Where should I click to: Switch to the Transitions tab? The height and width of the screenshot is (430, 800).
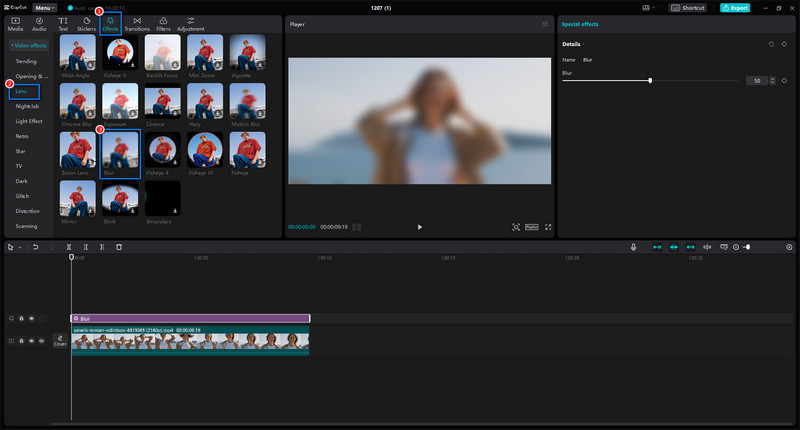(x=137, y=23)
